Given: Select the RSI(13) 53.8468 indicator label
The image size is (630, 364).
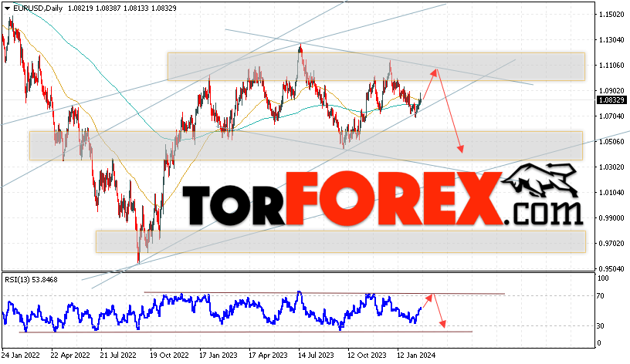Looking at the screenshot, I should pos(31,280).
